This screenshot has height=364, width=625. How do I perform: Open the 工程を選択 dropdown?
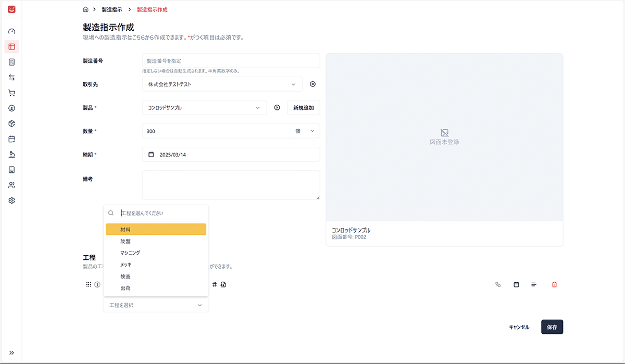pos(156,305)
